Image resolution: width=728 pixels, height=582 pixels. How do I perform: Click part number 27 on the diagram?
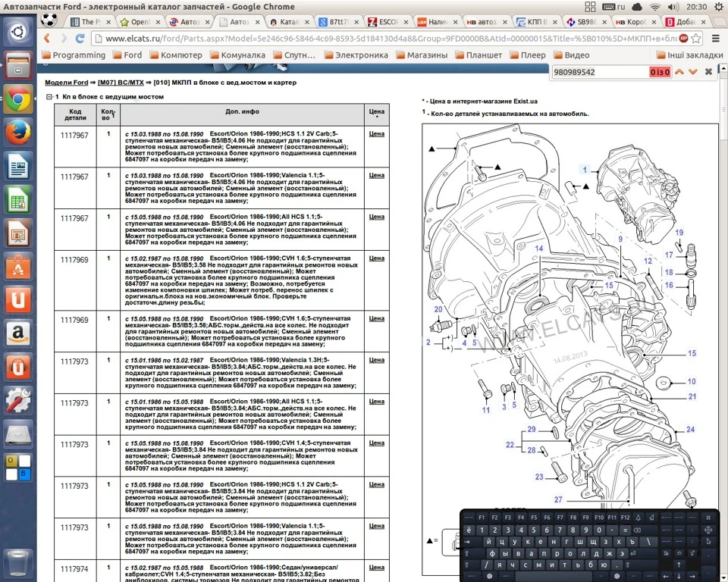pos(558,500)
